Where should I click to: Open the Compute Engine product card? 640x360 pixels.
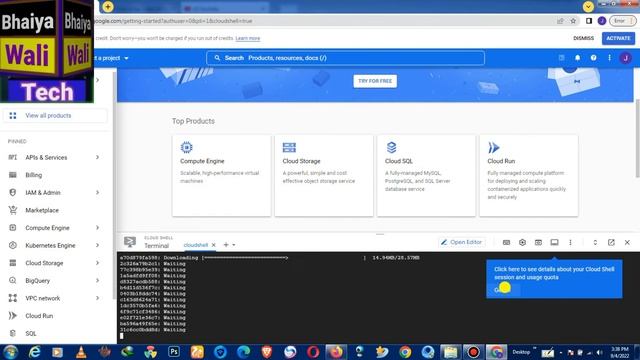point(222,176)
